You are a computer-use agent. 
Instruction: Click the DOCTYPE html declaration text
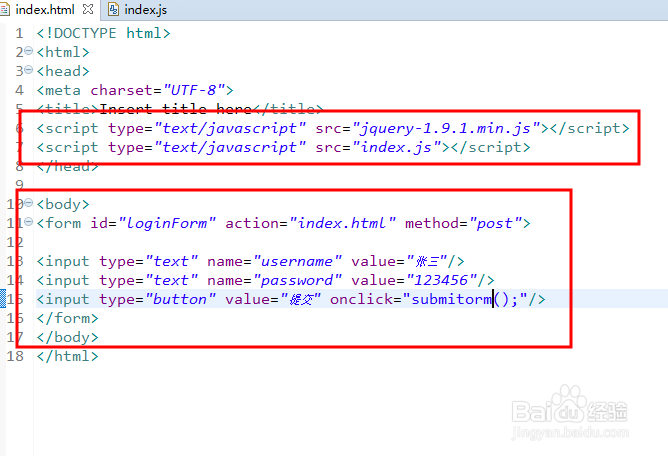104,33
